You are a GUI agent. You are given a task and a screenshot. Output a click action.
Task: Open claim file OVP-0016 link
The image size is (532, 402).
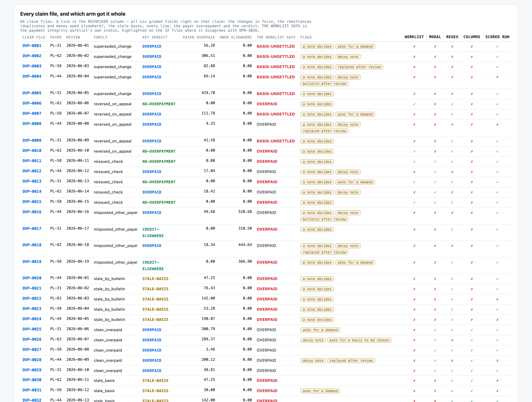32,212
